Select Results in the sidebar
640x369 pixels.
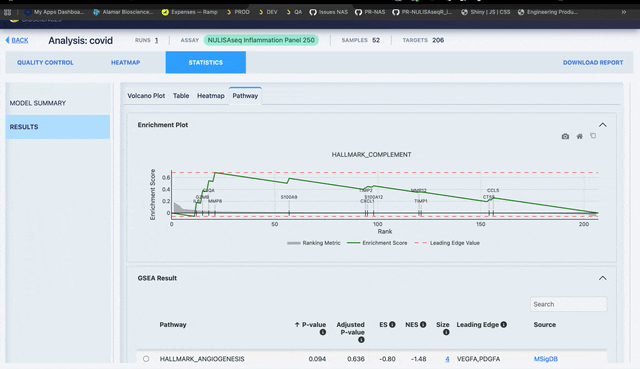point(58,127)
